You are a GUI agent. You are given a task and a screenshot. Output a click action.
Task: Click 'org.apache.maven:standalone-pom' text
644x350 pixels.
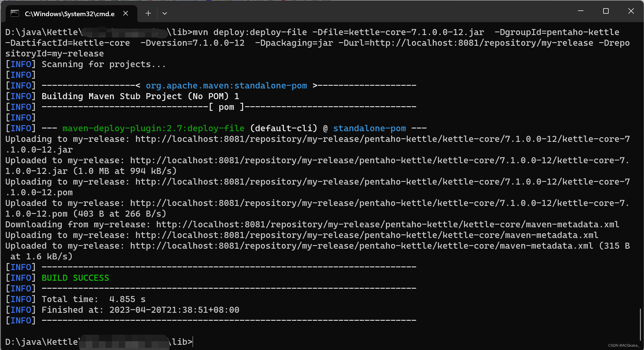226,85
